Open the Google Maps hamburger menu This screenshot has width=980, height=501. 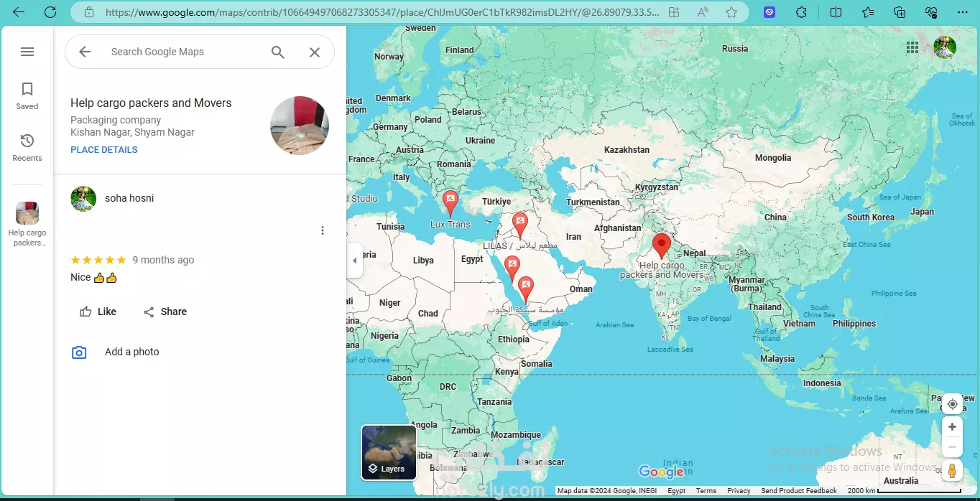27,52
